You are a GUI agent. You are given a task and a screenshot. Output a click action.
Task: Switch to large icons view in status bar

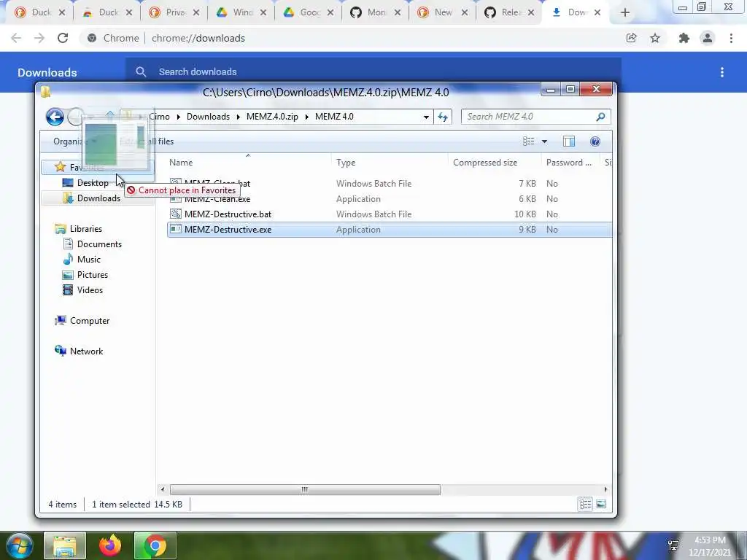601,505
